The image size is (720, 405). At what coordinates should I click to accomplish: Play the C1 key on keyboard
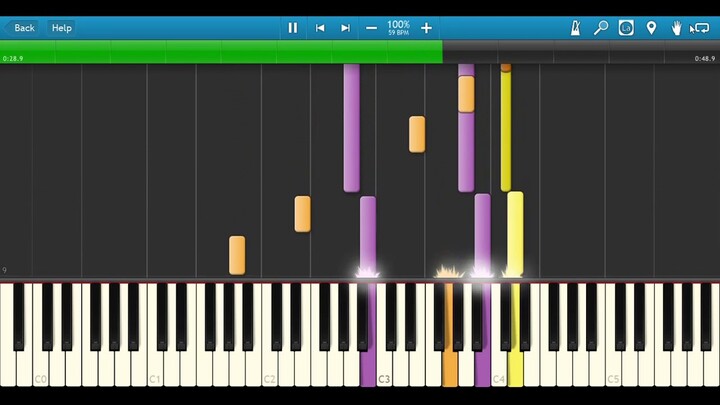(x=155, y=367)
